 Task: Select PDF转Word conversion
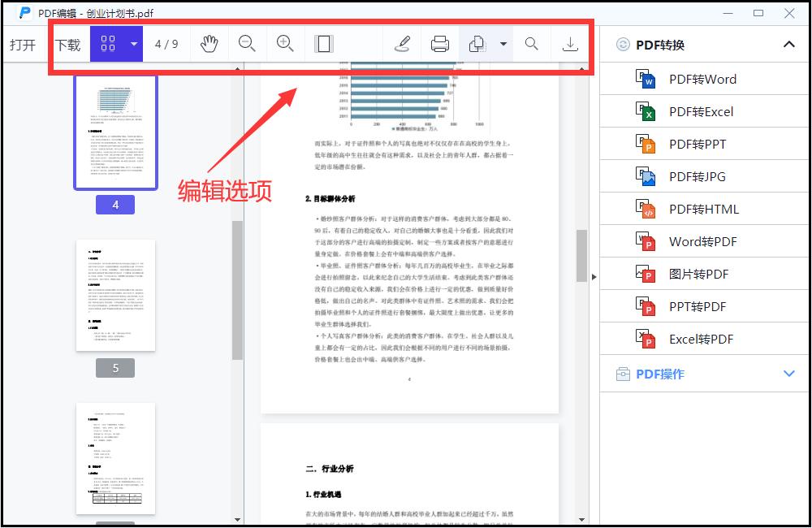[x=703, y=79]
